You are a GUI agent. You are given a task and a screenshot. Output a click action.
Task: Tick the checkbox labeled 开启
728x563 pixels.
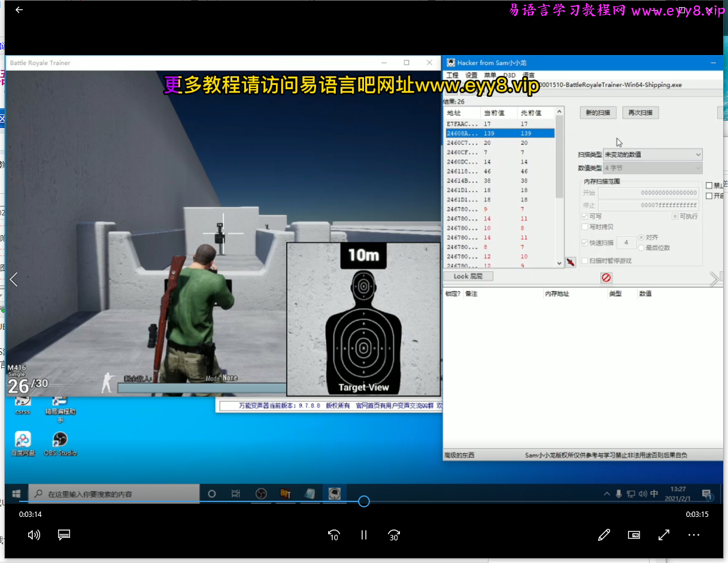tap(709, 196)
